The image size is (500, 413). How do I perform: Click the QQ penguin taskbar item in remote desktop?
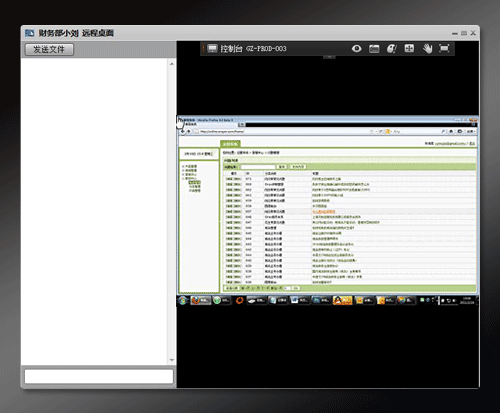click(342, 300)
